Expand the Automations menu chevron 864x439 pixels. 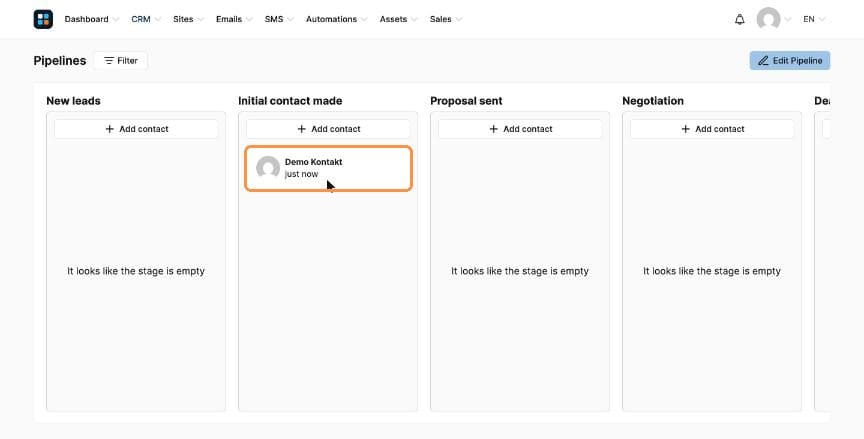pyautogui.click(x=364, y=19)
